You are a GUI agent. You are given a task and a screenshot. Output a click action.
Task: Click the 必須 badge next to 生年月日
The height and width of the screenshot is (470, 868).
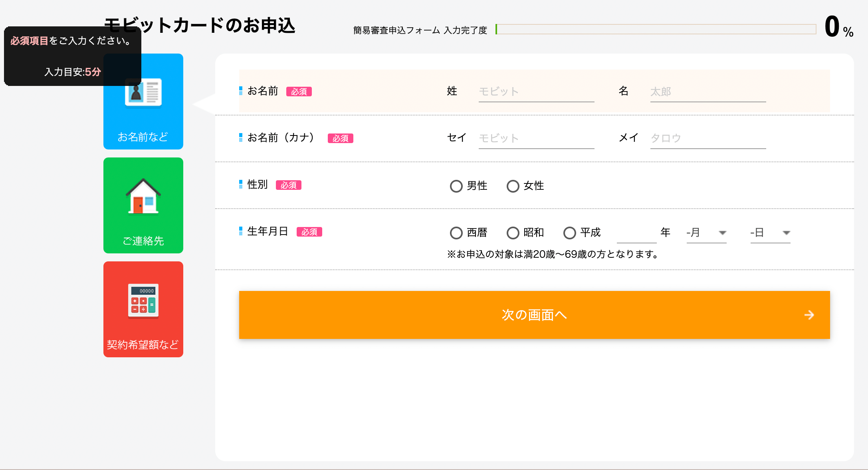click(x=309, y=232)
